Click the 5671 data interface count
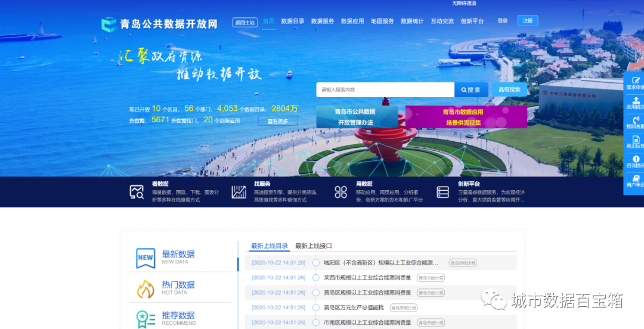The image size is (644, 329). tap(160, 120)
